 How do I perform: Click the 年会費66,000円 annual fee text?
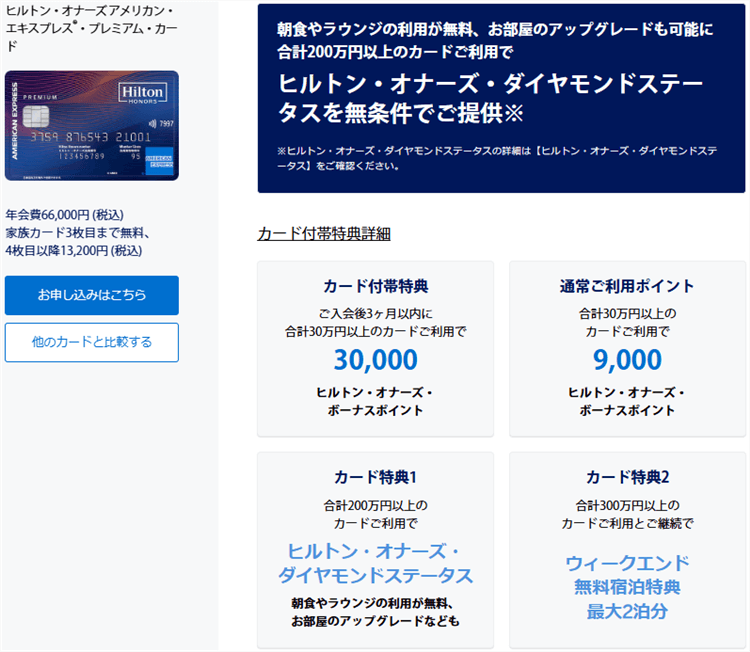click(63, 215)
